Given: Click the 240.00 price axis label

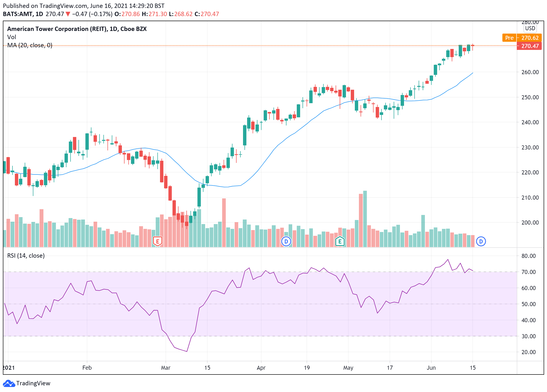Looking at the screenshot, I should (x=530, y=122).
